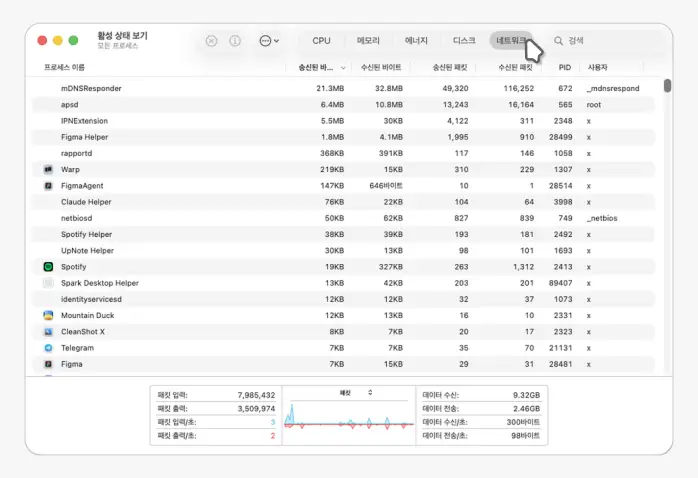The height and width of the screenshot is (478, 698).
Task: Select the Mountain Duck app icon
Action: (x=48, y=316)
